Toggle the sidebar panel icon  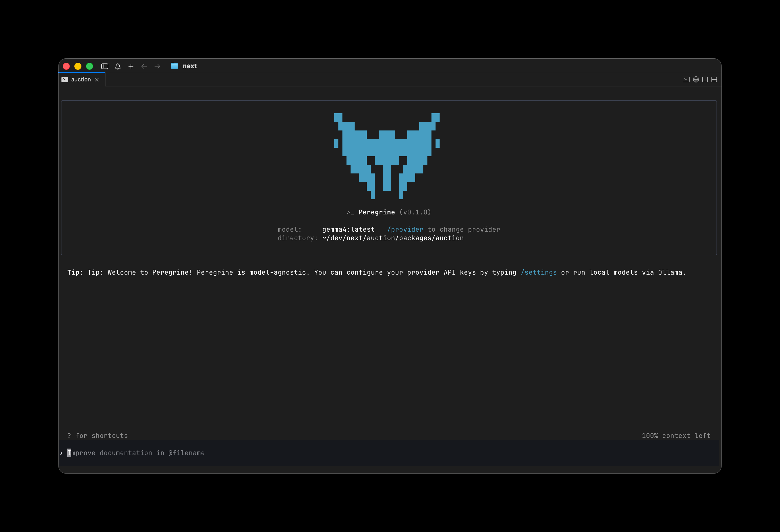pos(105,66)
